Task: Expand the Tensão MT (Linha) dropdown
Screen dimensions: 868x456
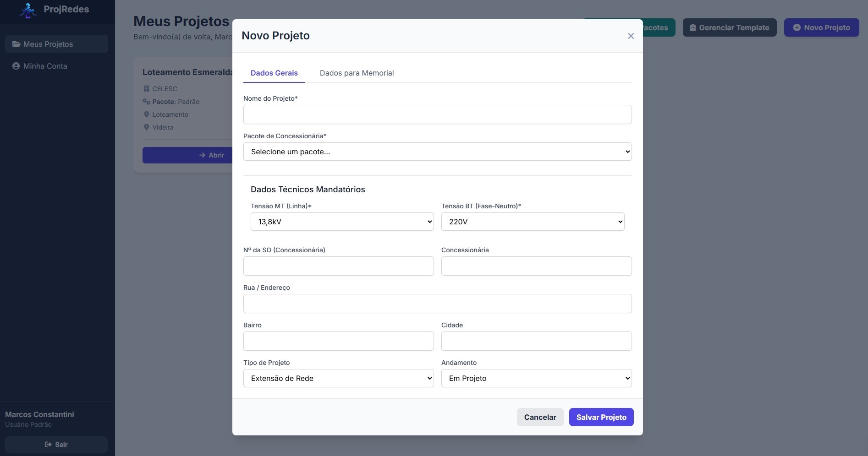Action: pyautogui.click(x=342, y=222)
